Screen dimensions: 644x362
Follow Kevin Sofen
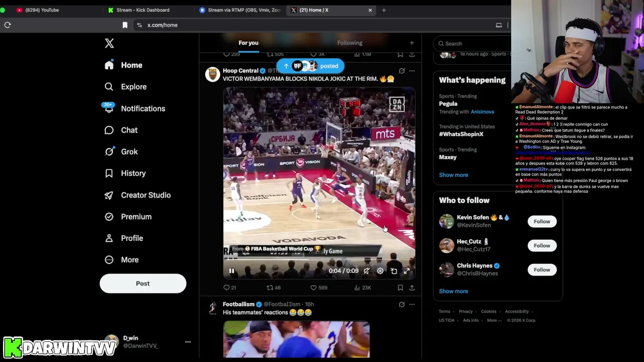click(x=542, y=221)
